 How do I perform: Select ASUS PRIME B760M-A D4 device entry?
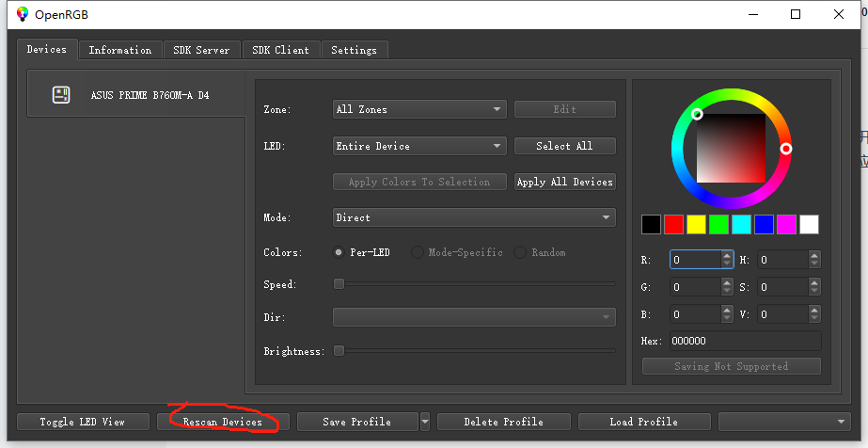(x=136, y=94)
